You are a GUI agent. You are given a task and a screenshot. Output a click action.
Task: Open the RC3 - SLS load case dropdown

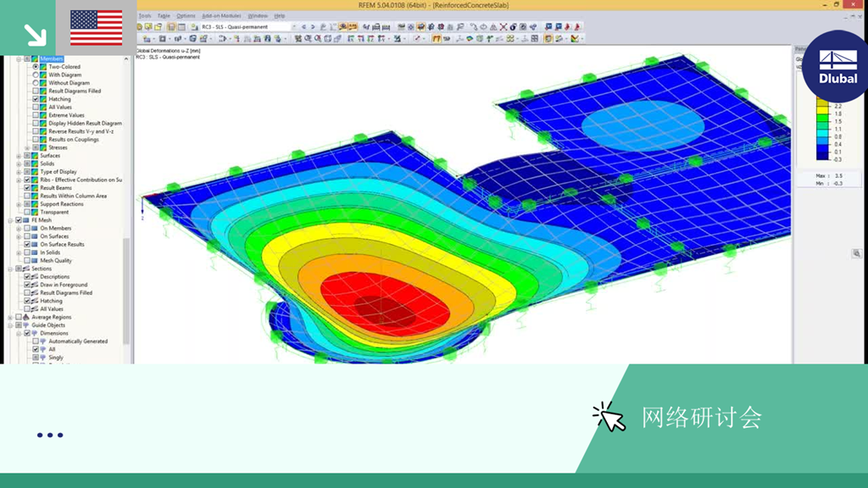tap(294, 26)
